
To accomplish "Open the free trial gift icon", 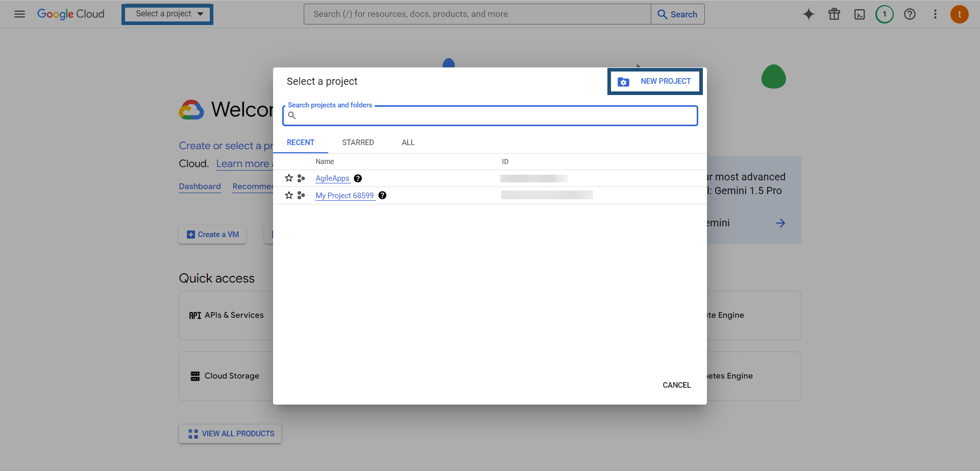I will click(x=834, y=14).
